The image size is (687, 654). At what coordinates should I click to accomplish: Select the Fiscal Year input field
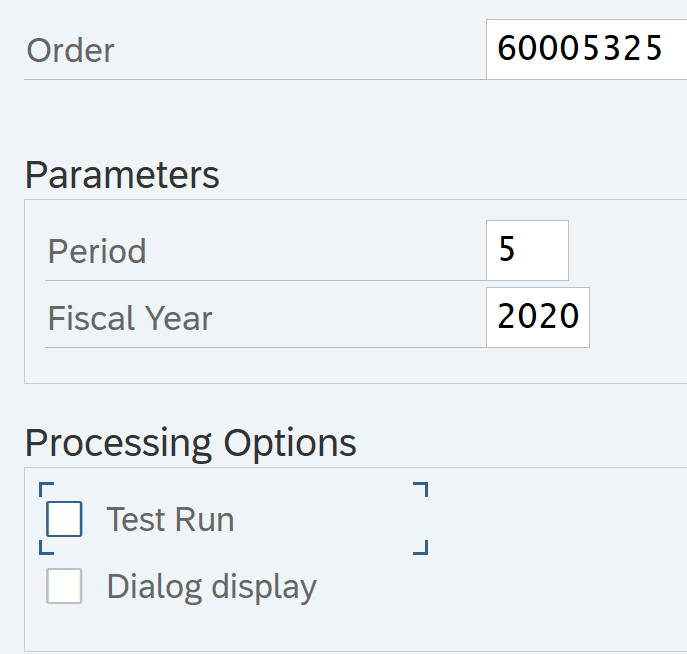(x=538, y=317)
